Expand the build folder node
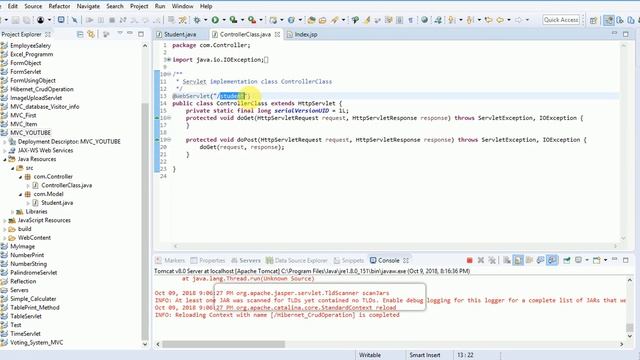 coord(5,229)
